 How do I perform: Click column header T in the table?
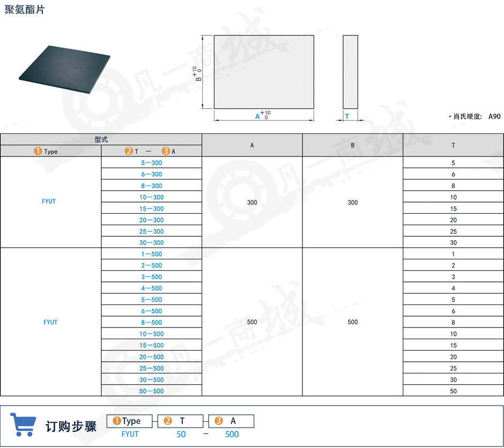pyautogui.click(x=453, y=145)
